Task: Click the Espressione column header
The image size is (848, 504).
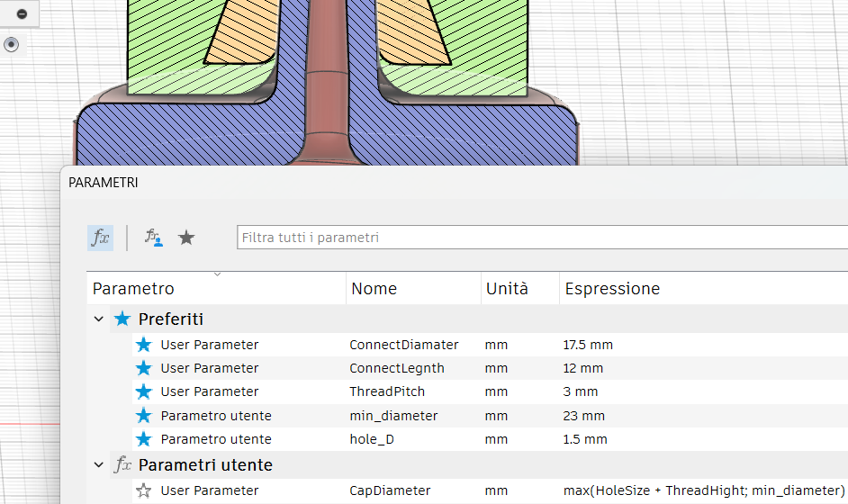Action: pos(612,289)
